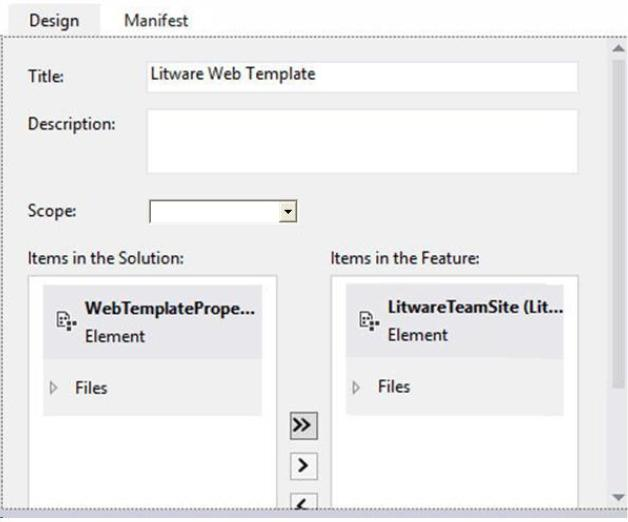Viewport: 628px width, 522px height.
Task: Click the scrollbar down arrow
Action: pos(618,497)
